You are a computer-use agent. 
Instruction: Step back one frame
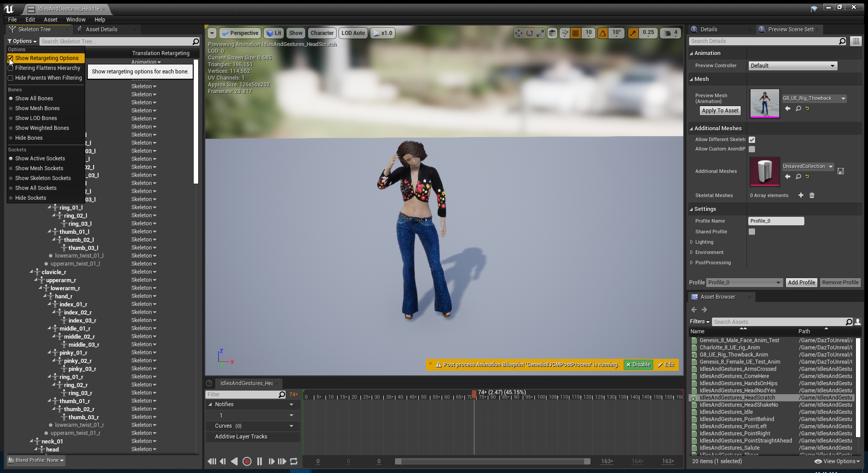pos(223,461)
